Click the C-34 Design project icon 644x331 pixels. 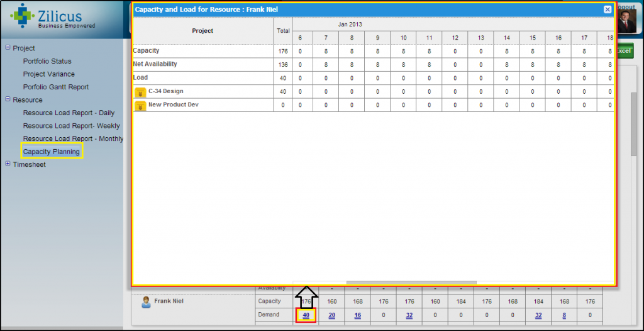(140, 92)
